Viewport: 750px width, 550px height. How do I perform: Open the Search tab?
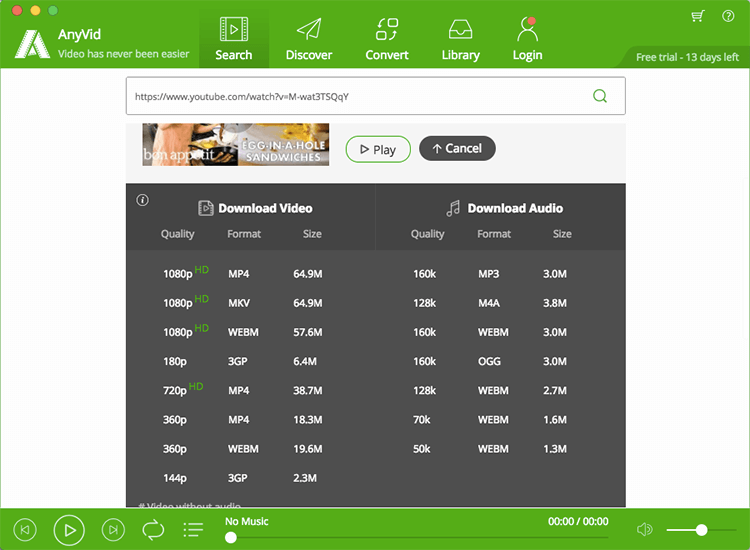click(x=233, y=39)
